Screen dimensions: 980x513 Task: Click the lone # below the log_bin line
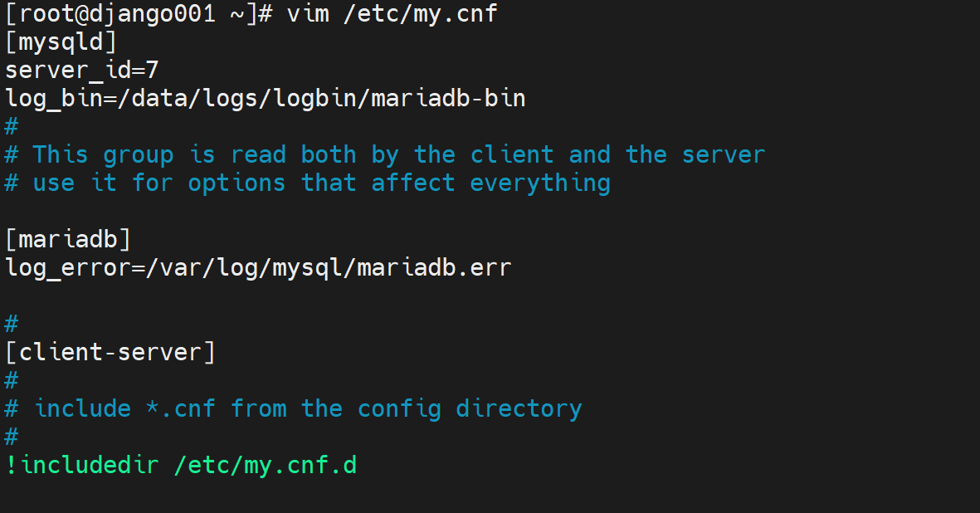point(12,126)
